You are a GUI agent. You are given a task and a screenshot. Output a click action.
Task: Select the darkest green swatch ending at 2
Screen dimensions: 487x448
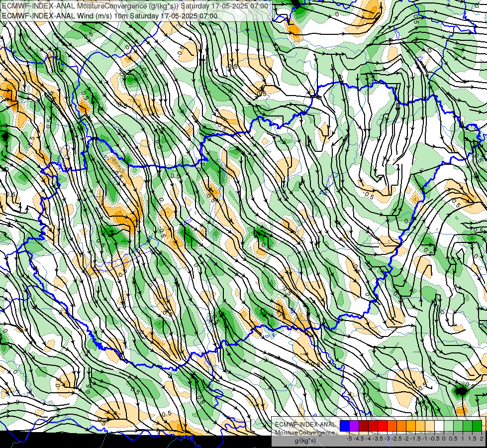[x=477, y=426]
